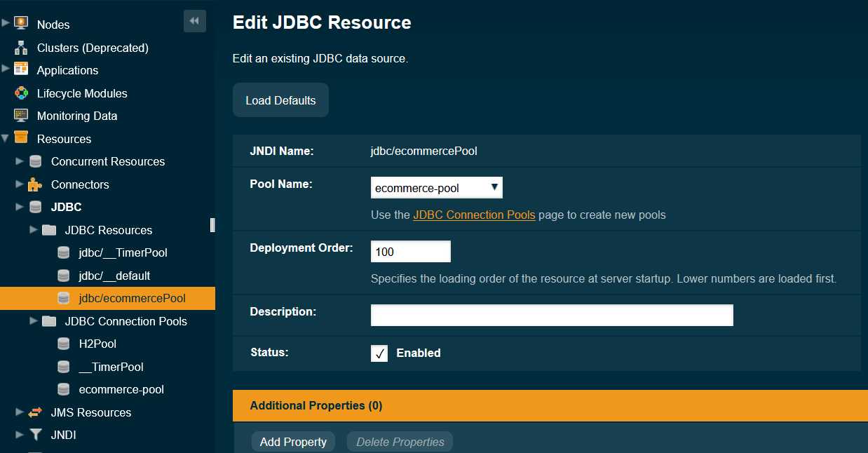Click the Load Defaults button
868x453 pixels.
[x=280, y=100]
